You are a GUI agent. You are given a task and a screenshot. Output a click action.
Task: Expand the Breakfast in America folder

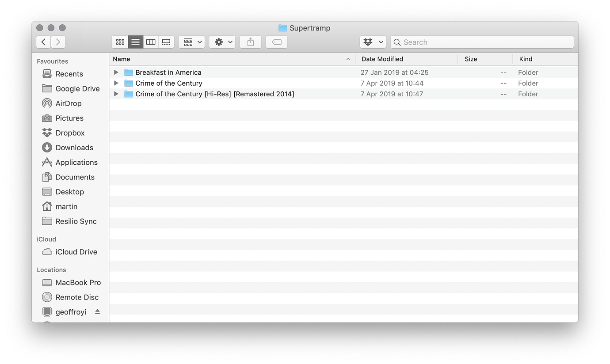115,72
